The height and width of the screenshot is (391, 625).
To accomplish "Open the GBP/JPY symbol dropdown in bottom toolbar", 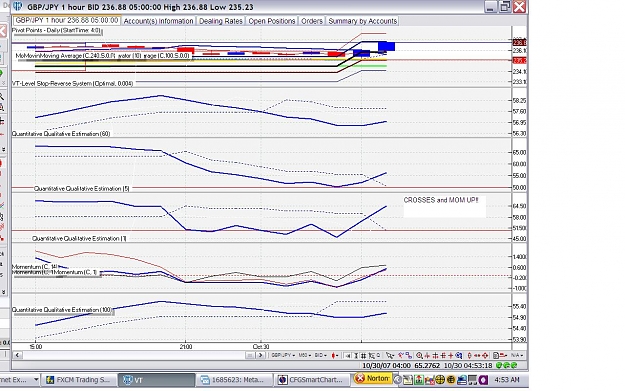I will click(283, 355).
